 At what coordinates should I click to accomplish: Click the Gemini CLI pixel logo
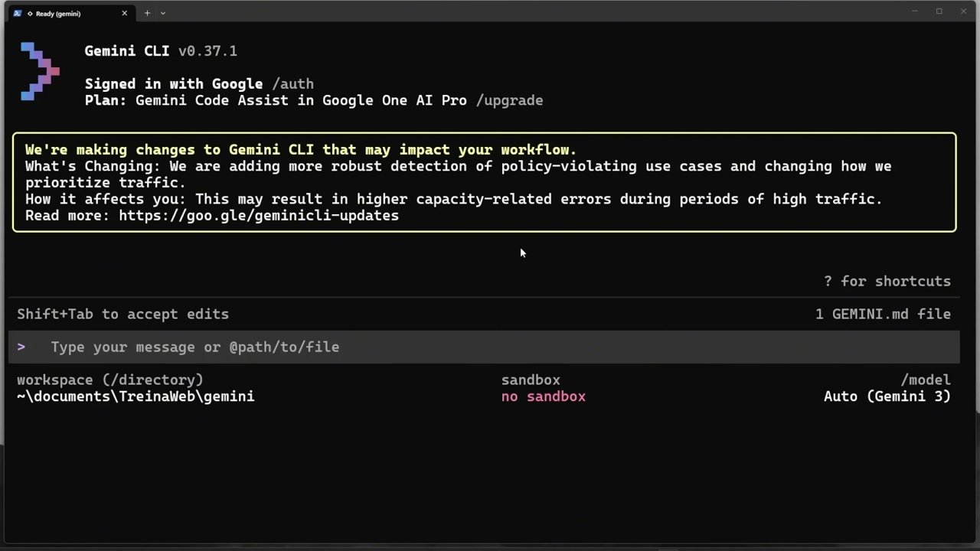tap(40, 72)
